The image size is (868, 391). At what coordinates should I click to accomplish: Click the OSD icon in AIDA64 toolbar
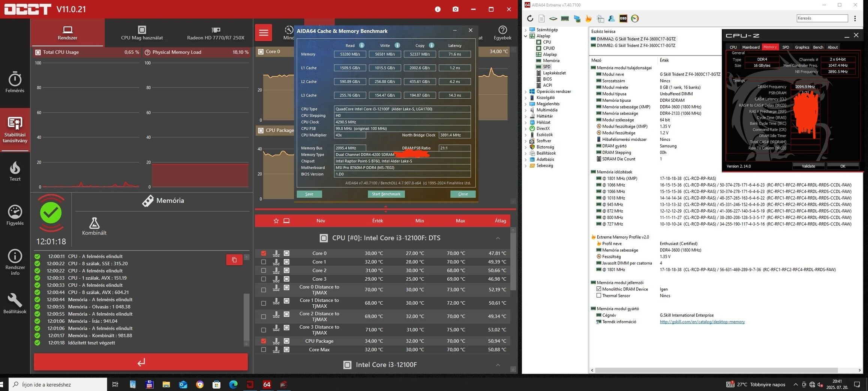[623, 18]
